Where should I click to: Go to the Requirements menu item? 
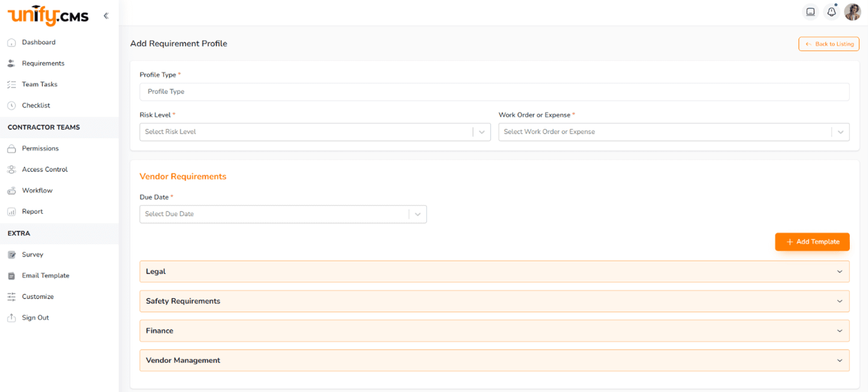(43, 64)
